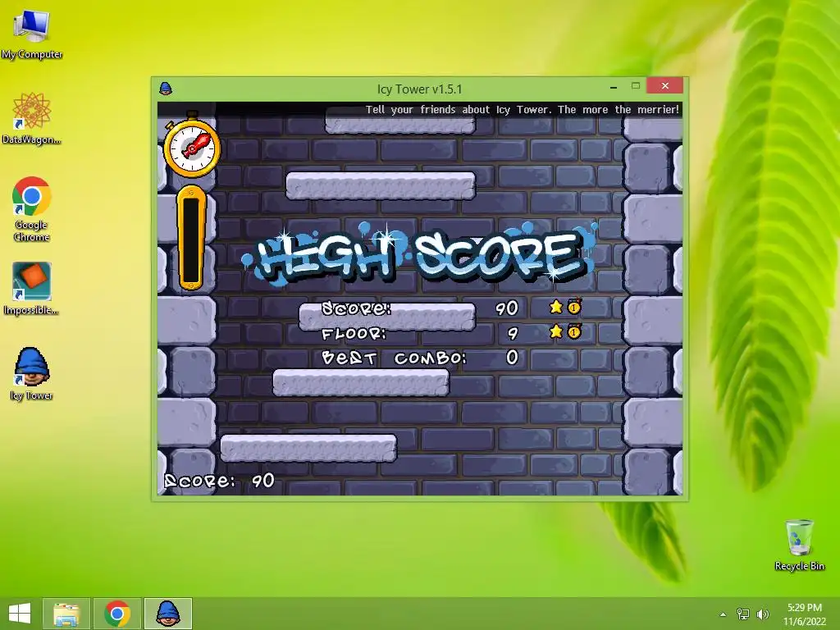Click the Score value 90 in results

tap(507, 308)
